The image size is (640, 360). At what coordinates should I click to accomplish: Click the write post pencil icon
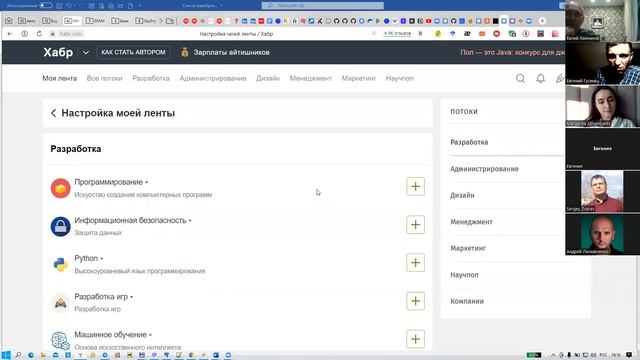(560, 78)
